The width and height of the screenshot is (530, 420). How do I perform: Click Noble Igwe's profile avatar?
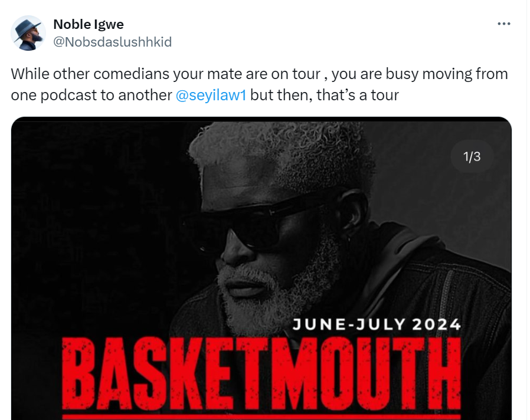pyautogui.click(x=28, y=33)
